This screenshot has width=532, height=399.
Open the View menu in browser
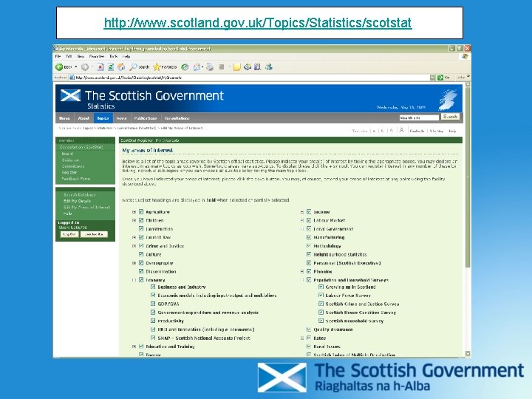81,56
